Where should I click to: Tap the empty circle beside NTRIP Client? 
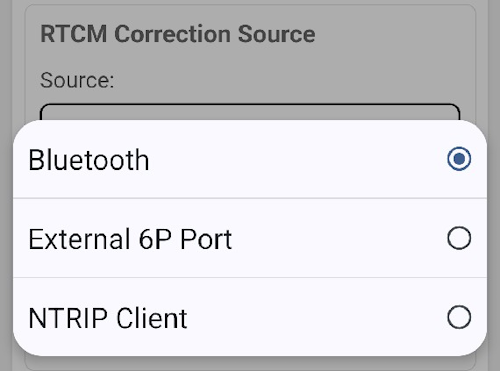(459, 317)
